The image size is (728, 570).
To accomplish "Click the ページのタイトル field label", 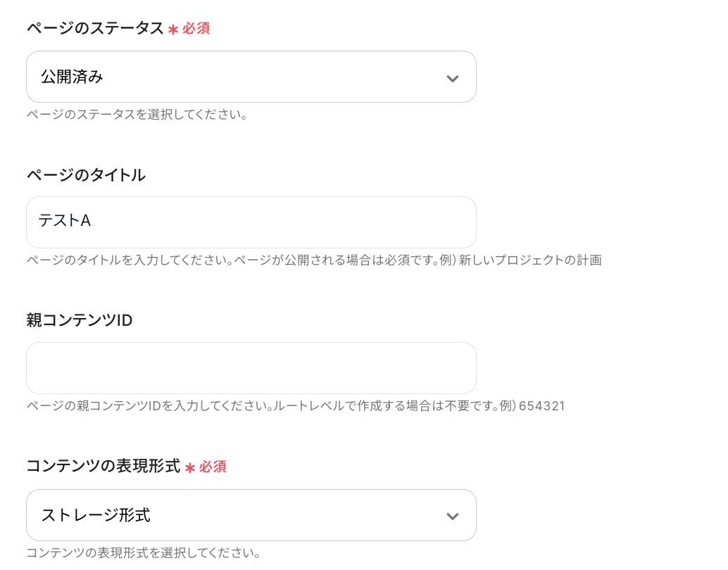I will pos(86,175).
